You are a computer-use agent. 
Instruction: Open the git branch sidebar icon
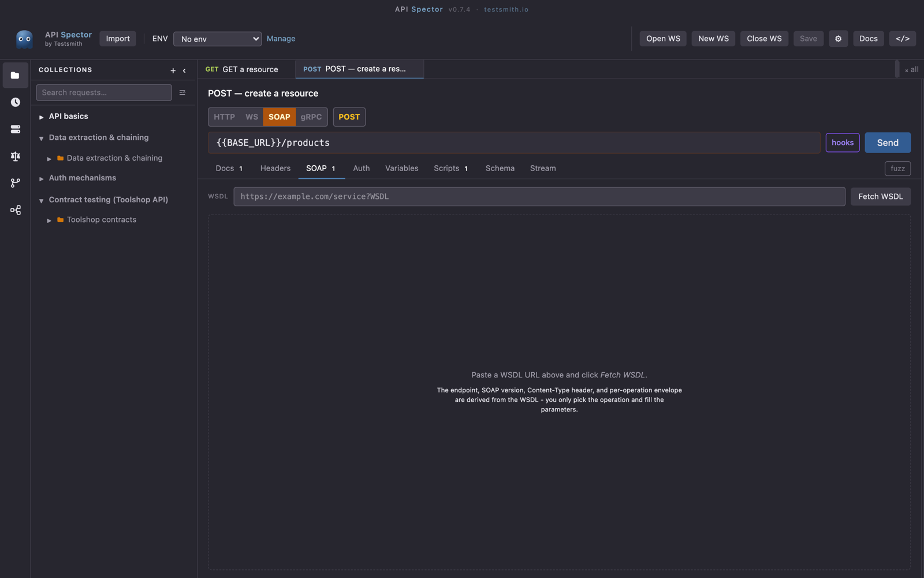15,183
